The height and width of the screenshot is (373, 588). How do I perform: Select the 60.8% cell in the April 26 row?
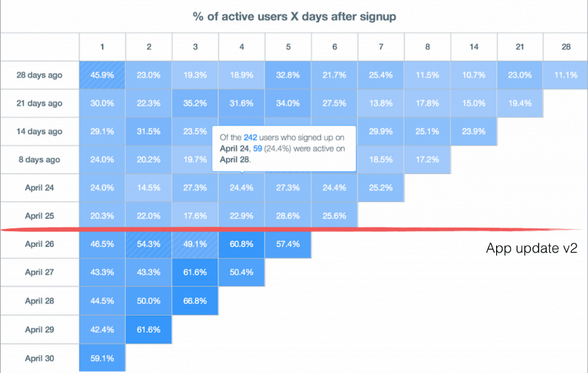(241, 244)
